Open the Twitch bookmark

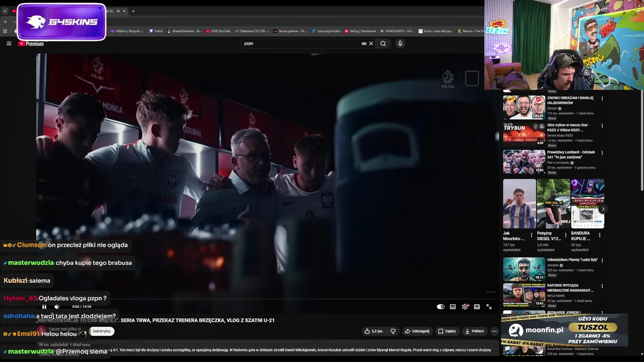coord(156,31)
